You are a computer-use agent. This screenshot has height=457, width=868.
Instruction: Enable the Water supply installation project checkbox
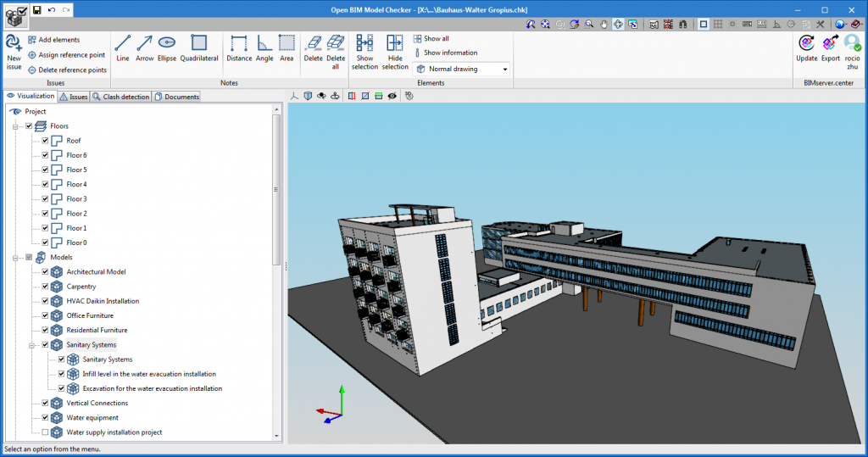[x=46, y=432]
